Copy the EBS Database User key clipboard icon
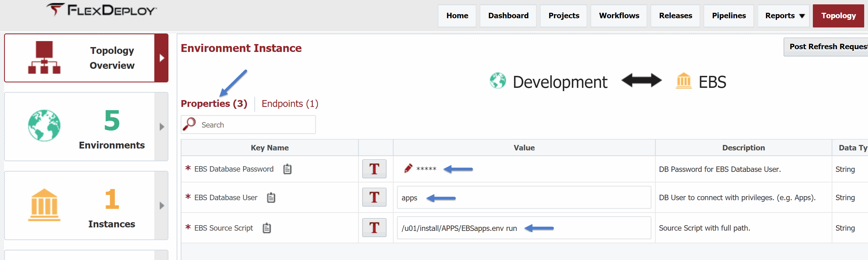 click(271, 198)
